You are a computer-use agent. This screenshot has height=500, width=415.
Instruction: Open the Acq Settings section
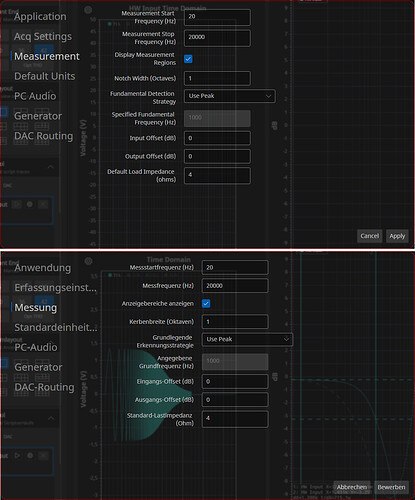click(x=43, y=36)
